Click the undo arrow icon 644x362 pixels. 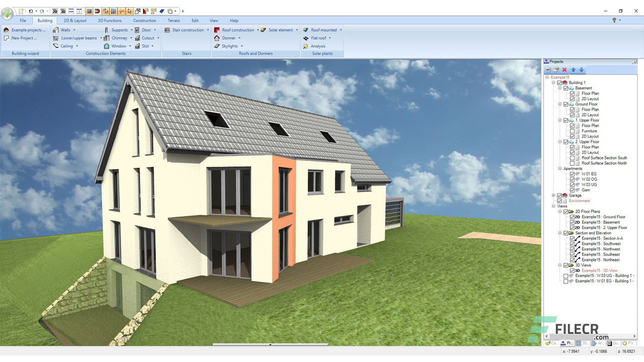(31, 11)
